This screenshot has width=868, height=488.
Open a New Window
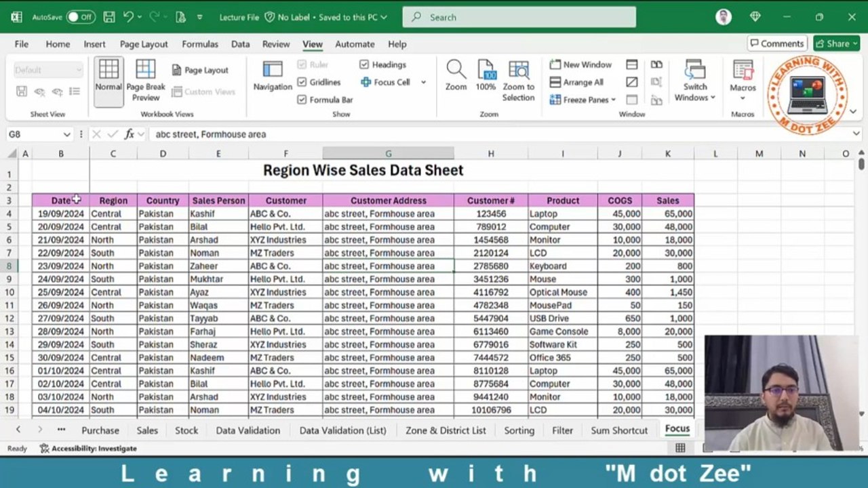(x=580, y=64)
